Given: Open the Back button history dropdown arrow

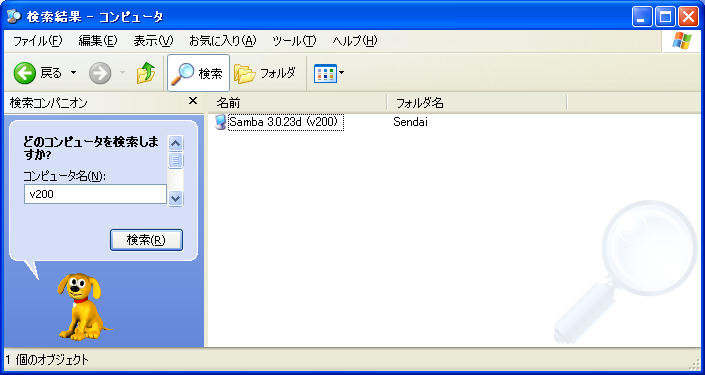Looking at the screenshot, I should pyautogui.click(x=73, y=73).
